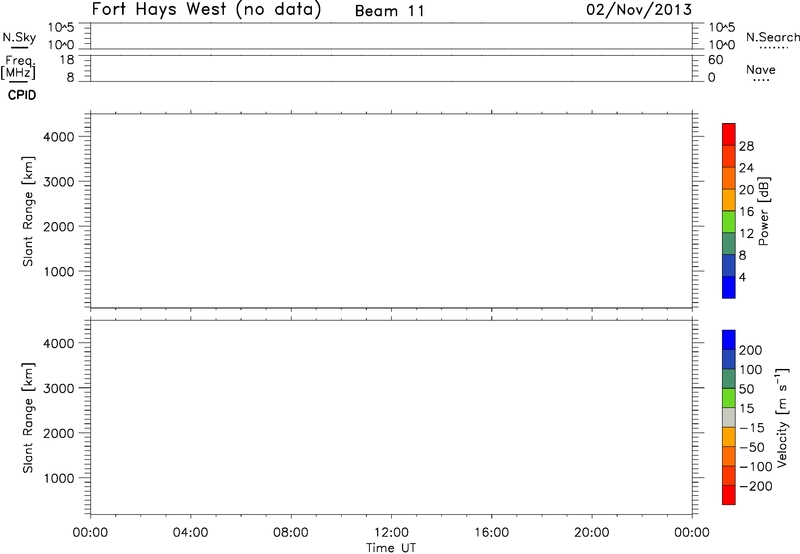Click the 'N.Search' legend label
The height and width of the screenshot is (554, 800).
pos(773,37)
